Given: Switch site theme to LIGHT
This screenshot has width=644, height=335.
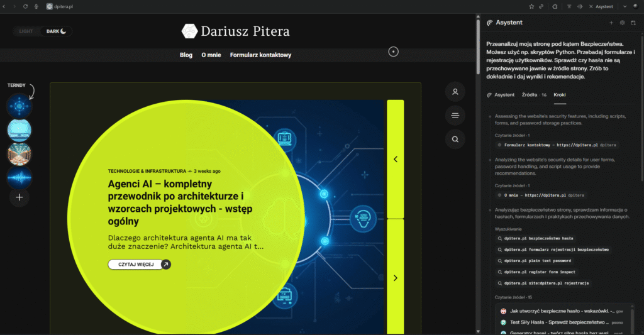Looking at the screenshot, I should tap(26, 31).
